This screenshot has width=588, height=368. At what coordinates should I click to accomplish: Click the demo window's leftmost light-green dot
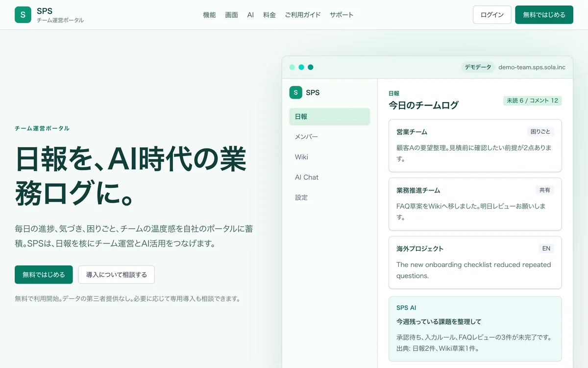click(292, 67)
